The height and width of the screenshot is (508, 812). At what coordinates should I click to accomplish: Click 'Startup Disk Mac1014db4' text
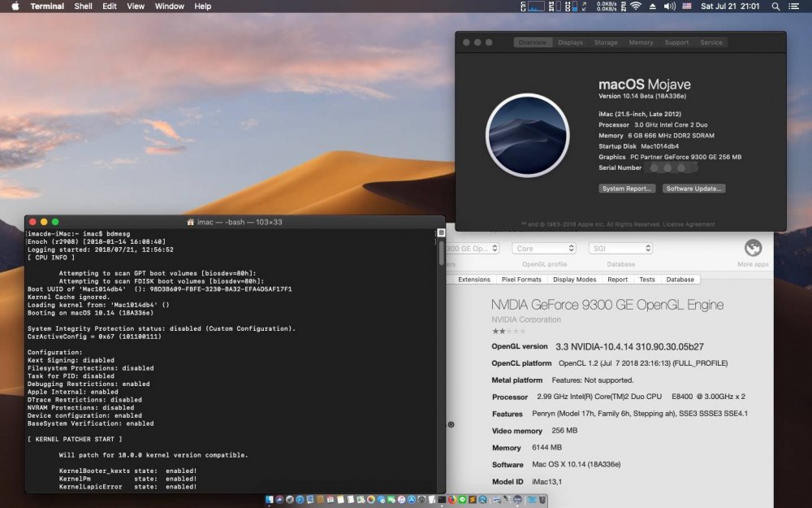click(638, 146)
